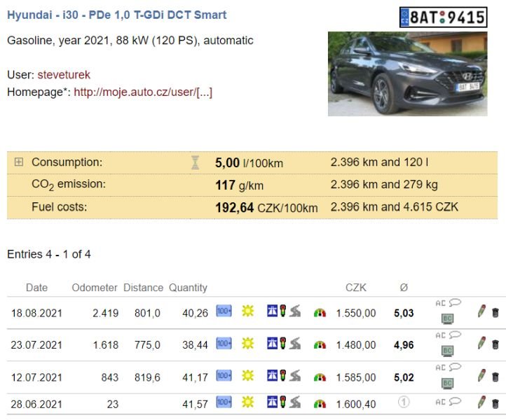Image resolution: width=506 pixels, height=420 pixels.
Task: Click the hourglass icon beside Consumption
Action: point(195,162)
